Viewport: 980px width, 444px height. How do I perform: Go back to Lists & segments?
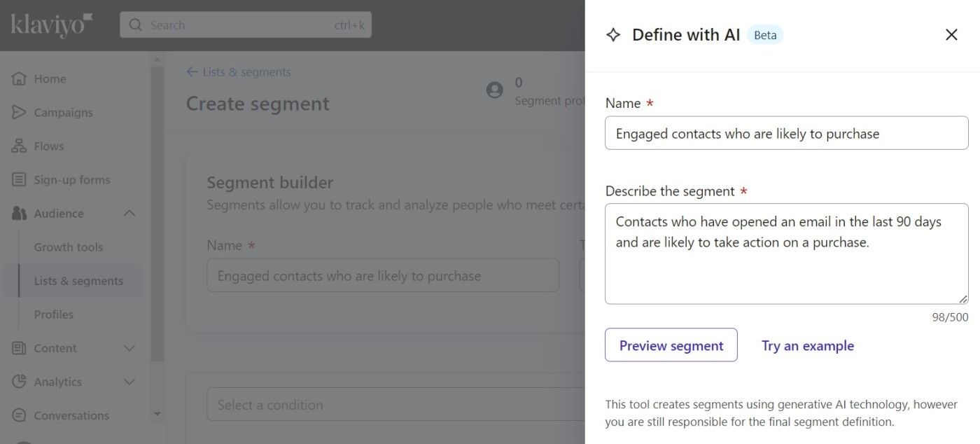239,72
